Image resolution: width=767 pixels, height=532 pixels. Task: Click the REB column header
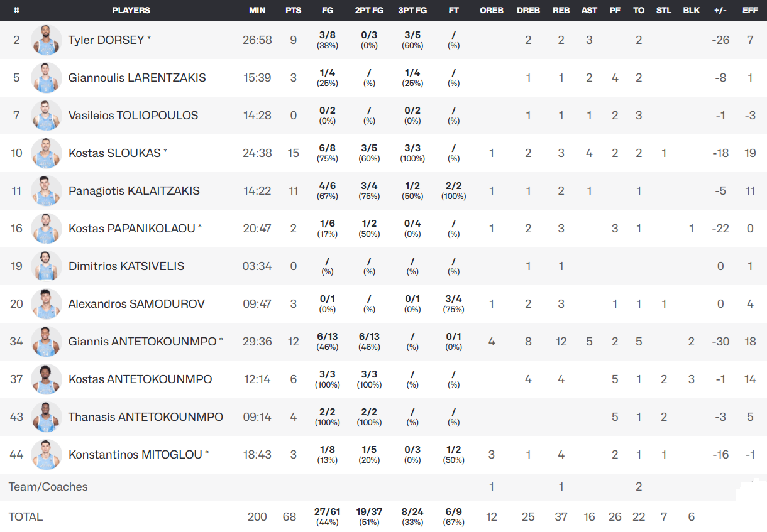(x=561, y=11)
